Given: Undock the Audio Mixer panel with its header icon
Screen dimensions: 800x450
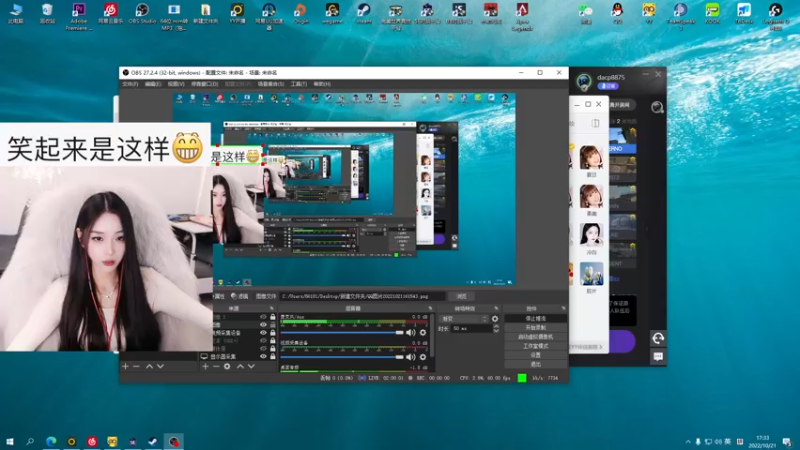Looking at the screenshot, I should pos(430,309).
